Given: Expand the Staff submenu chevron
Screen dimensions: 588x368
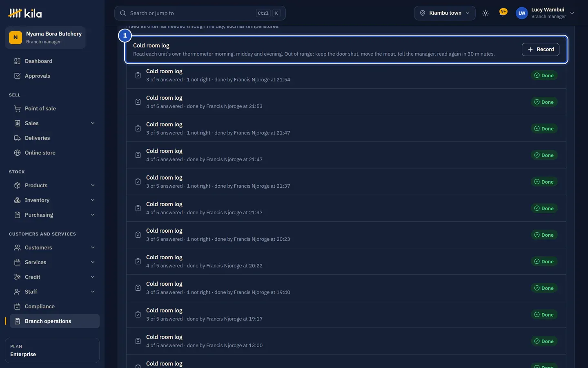Looking at the screenshot, I should (x=93, y=292).
